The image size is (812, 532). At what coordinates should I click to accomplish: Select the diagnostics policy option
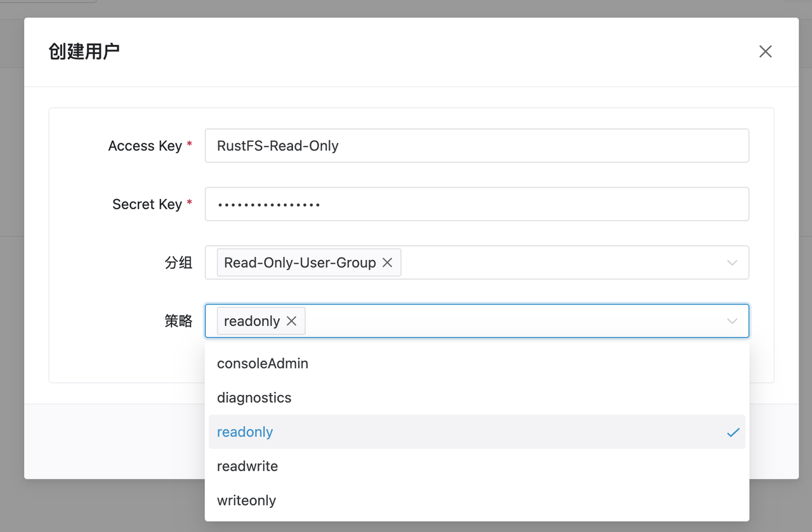476,398
